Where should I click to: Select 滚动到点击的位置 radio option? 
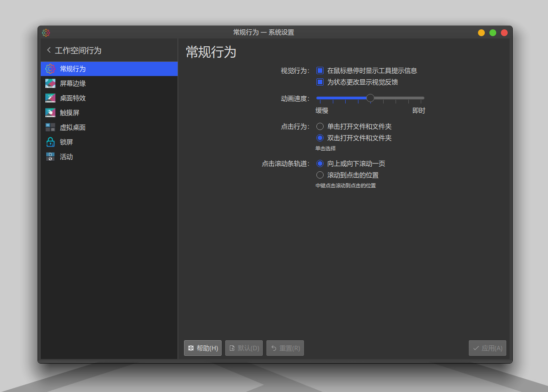tap(320, 175)
